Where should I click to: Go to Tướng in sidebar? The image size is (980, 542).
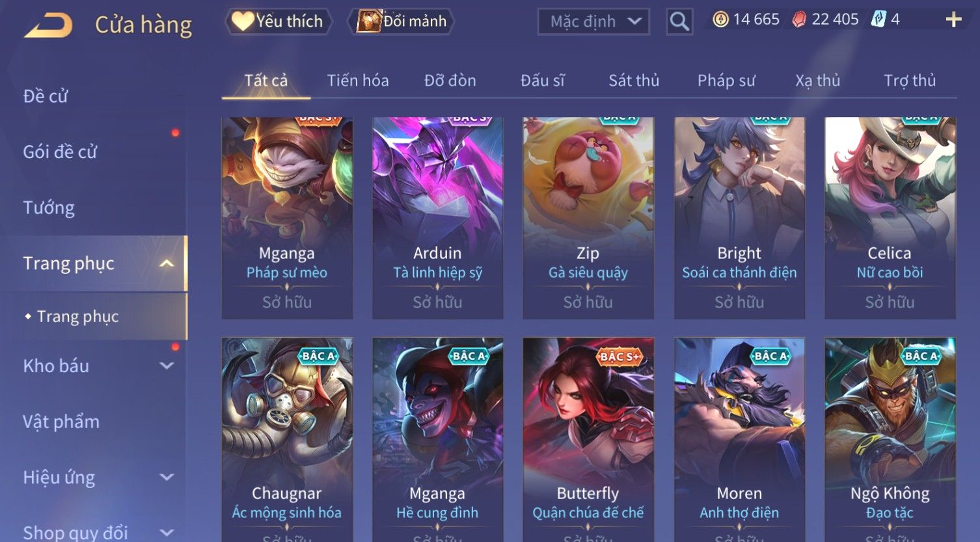49,208
